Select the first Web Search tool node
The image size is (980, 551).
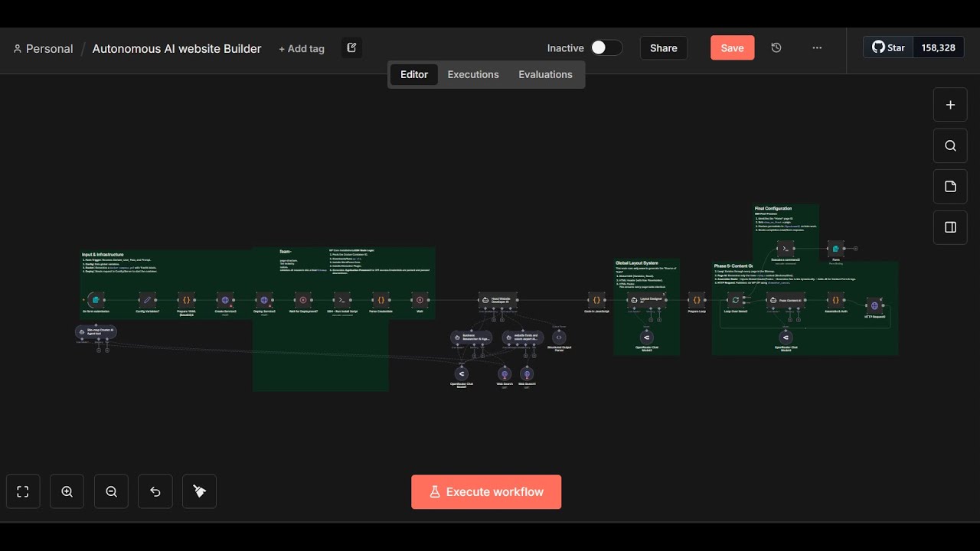pyautogui.click(x=505, y=373)
